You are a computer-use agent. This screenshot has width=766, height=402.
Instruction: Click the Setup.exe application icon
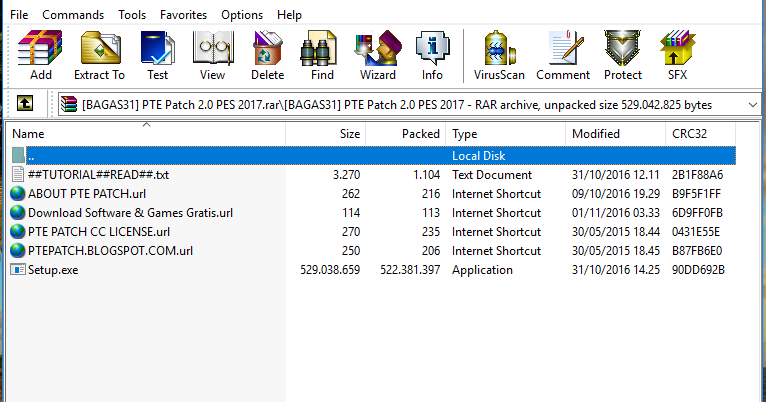click(18, 270)
